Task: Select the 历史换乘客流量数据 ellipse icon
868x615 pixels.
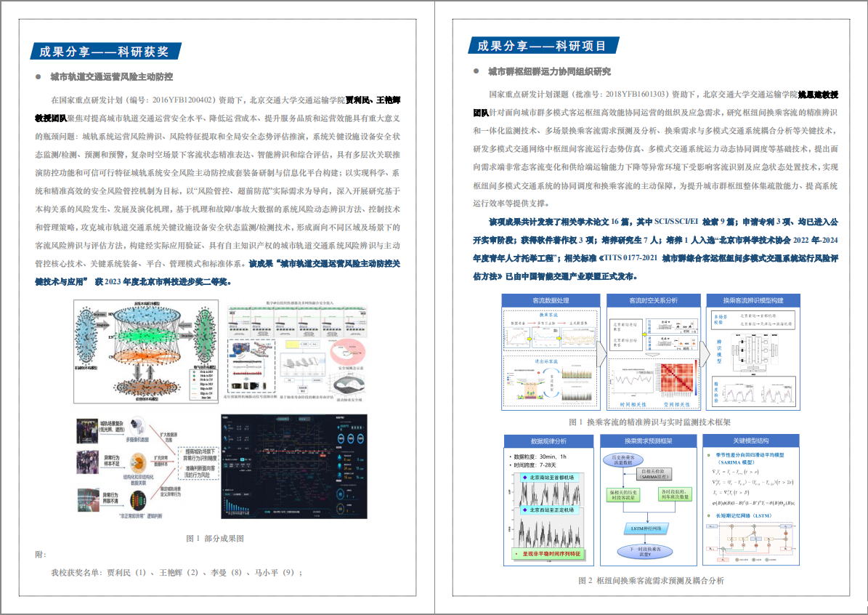Action: [623, 459]
